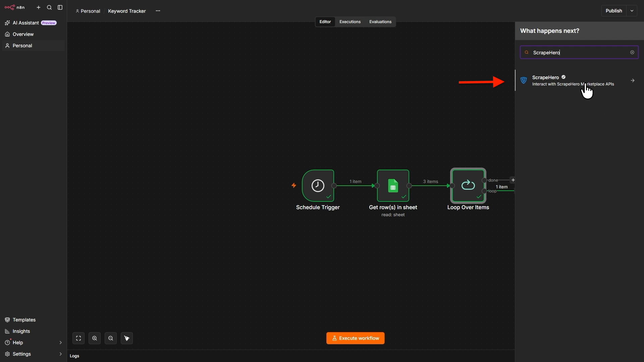
Task: Select Get row(s) in sheet node
Action: point(393,186)
